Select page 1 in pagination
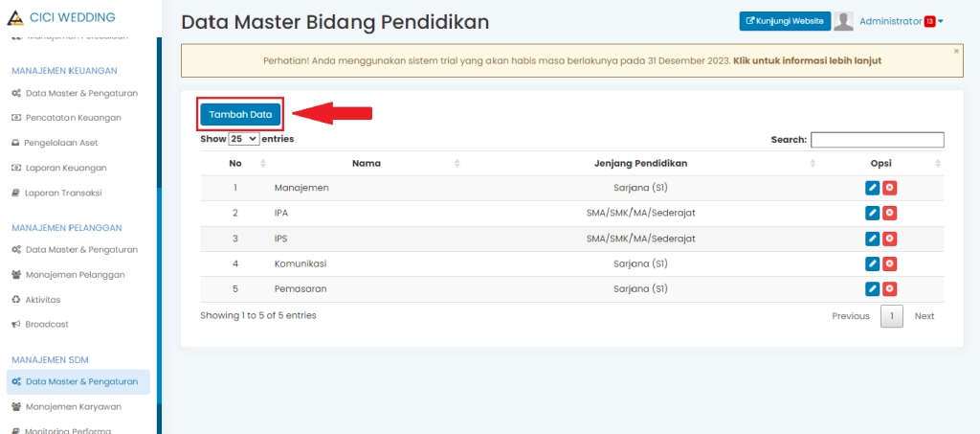Viewport: 980px width, 434px height. tap(892, 316)
